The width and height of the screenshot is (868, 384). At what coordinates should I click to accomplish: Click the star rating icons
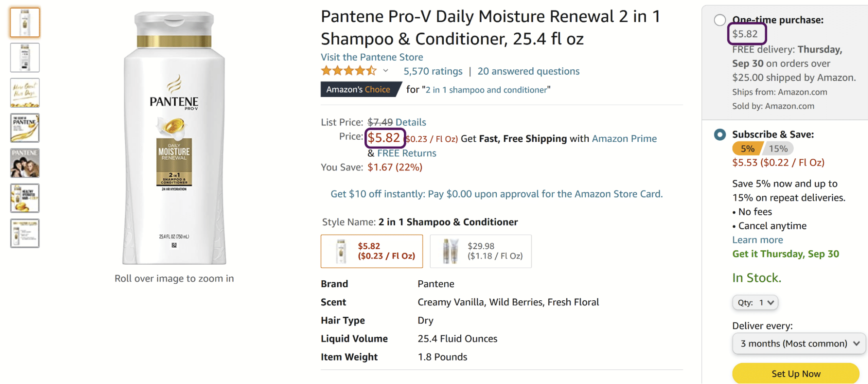pos(348,71)
